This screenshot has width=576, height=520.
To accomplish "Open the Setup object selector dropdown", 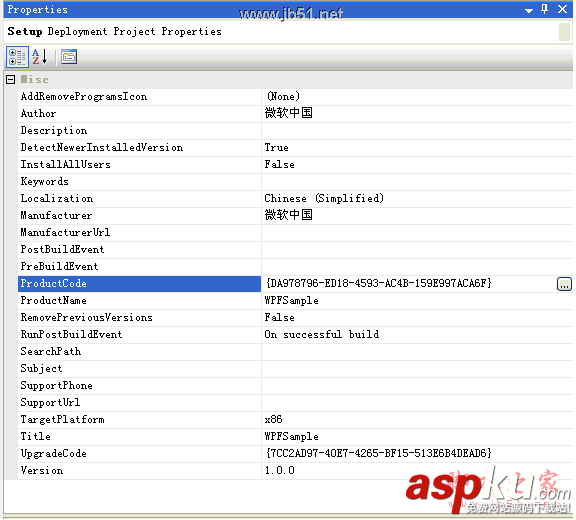I will click(x=564, y=32).
